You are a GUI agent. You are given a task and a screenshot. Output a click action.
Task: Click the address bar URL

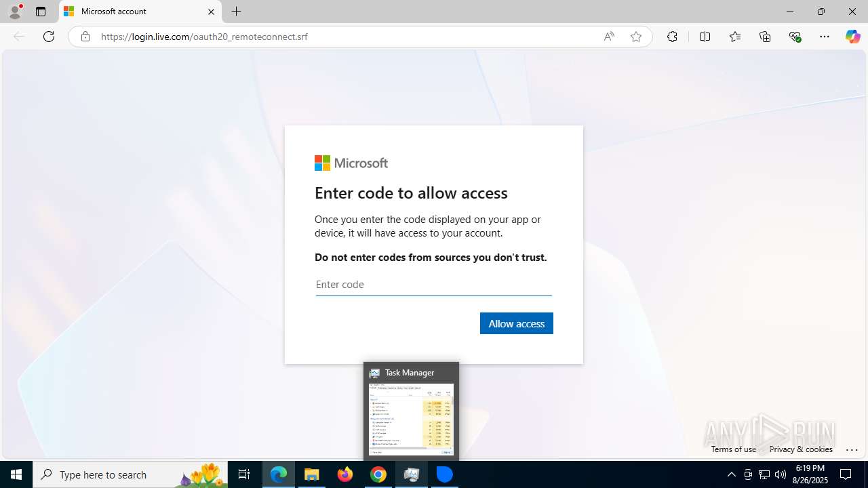point(204,37)
